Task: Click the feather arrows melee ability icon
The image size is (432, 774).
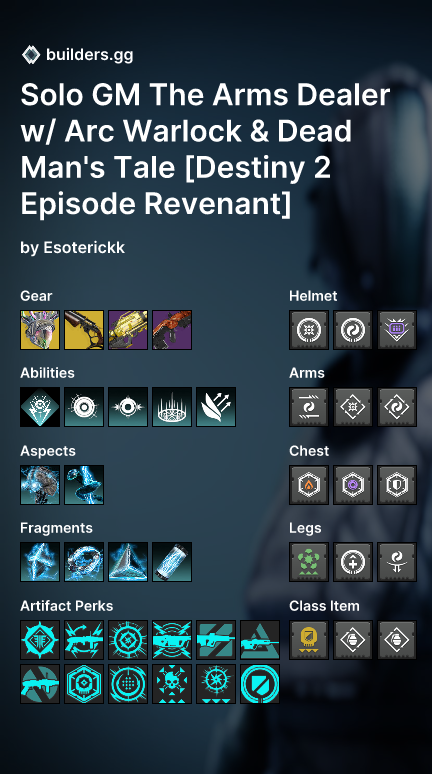Action: (216, 407)
